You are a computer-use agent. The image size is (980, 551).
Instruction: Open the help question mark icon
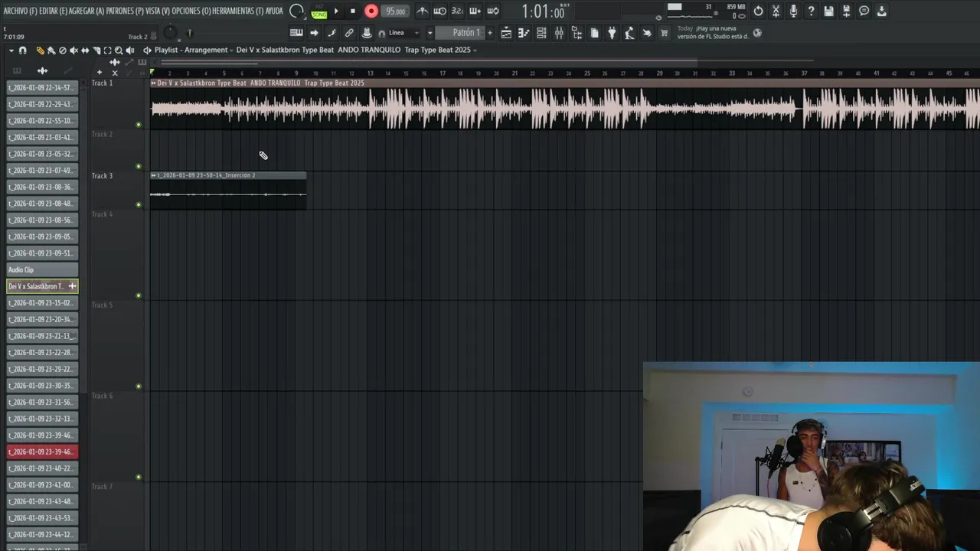811,11
